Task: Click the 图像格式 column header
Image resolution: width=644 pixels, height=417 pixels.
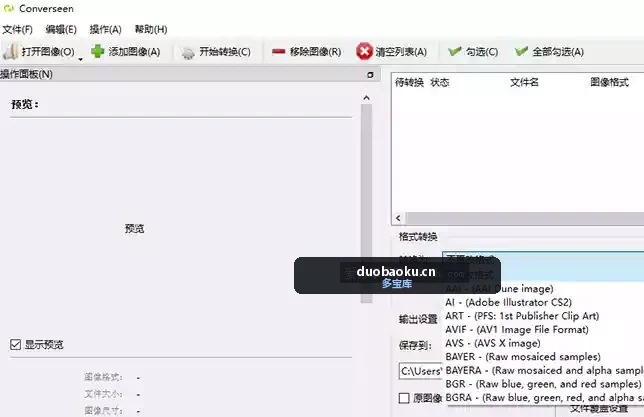Action: coord(610,83)
